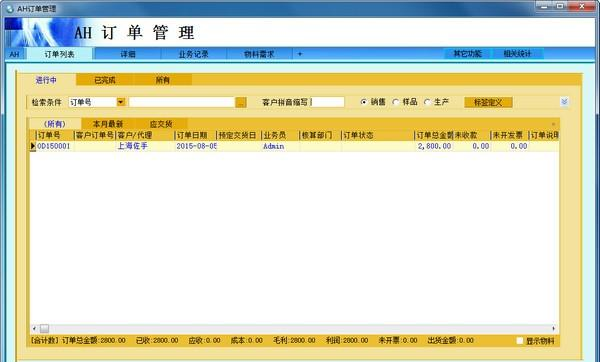Click the horizontal scrollbar right arrow
This screenshot has height=362, width=600.
coord(554,328)
